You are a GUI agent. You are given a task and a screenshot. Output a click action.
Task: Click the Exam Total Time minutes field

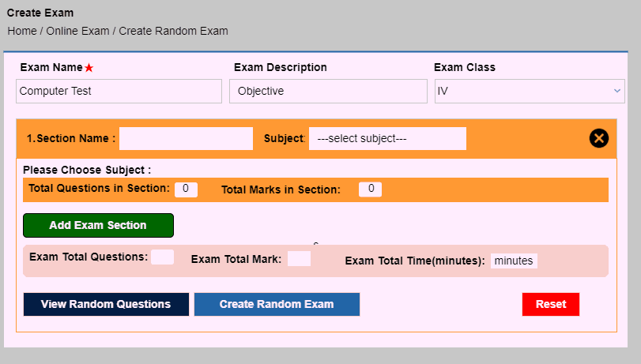coord(514,261)
